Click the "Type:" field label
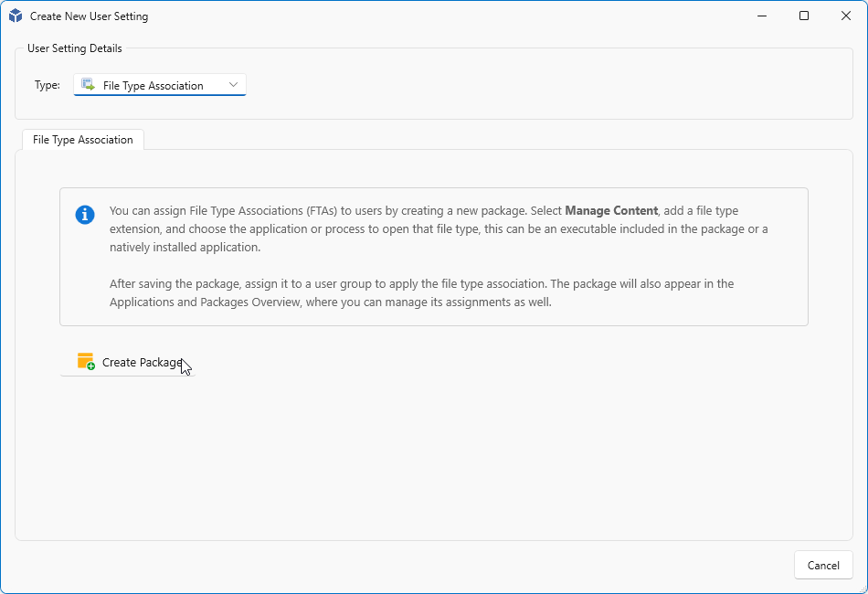The height and width of the screenshot is (594, 868). (x=48, y=85)
